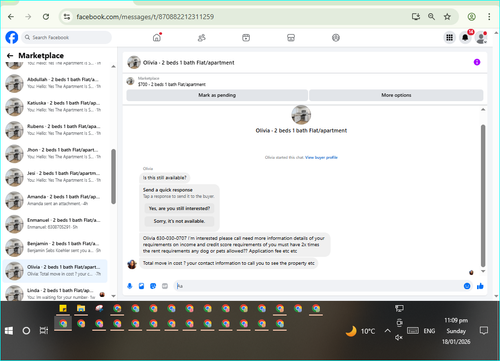Send quick response 'Yes, are you still interested?'
The height and width of the screenshot is (361, 500).
tap(179, 208)
